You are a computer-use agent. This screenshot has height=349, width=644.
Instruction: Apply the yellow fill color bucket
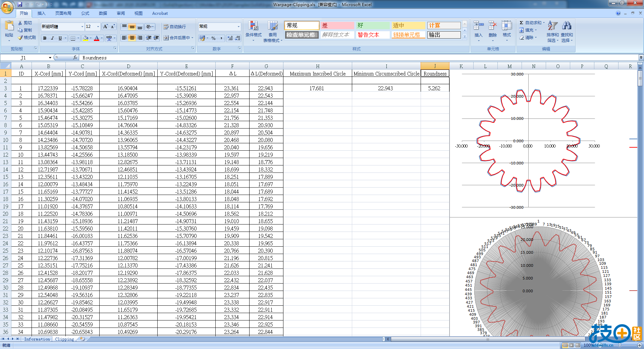tap(86, 38)
